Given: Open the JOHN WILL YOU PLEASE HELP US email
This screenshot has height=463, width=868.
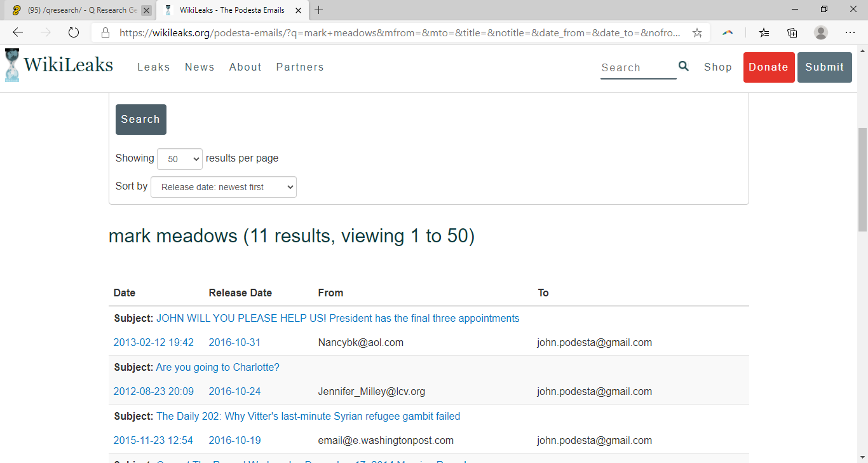Looking at the screenshot, I should tap(337, 318).
